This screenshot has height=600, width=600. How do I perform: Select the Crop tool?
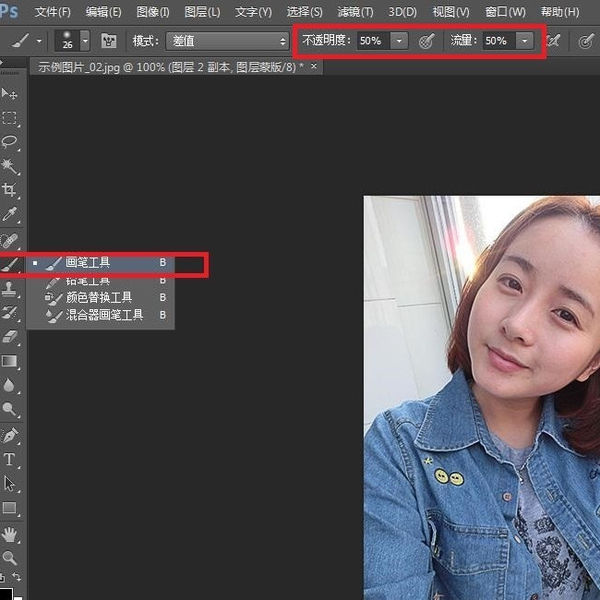point(10,190)
